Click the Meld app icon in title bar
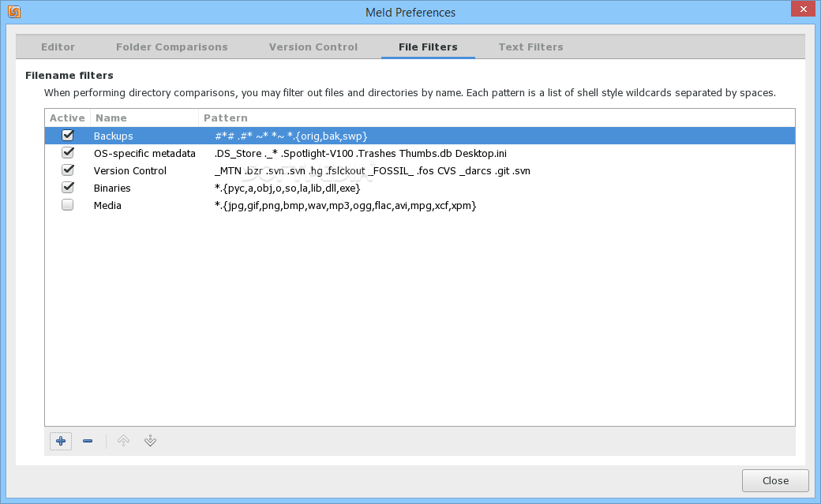This screenshot has height=504, width=821. coord(14,12)
